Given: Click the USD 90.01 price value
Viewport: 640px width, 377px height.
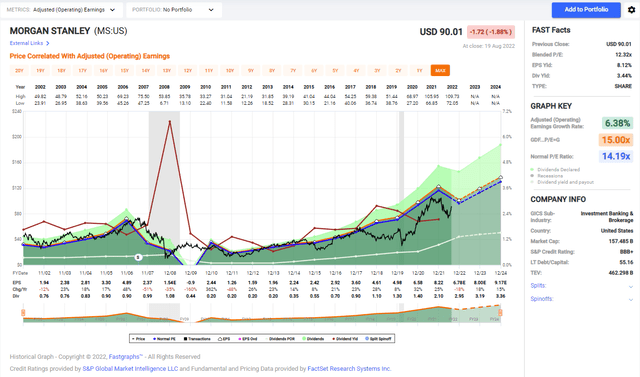Looking at the screenshot, I should 441,32.
